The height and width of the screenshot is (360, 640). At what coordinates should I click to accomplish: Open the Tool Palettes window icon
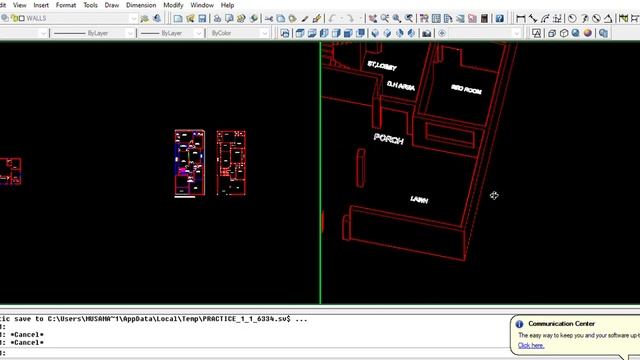tap(448, 18)
